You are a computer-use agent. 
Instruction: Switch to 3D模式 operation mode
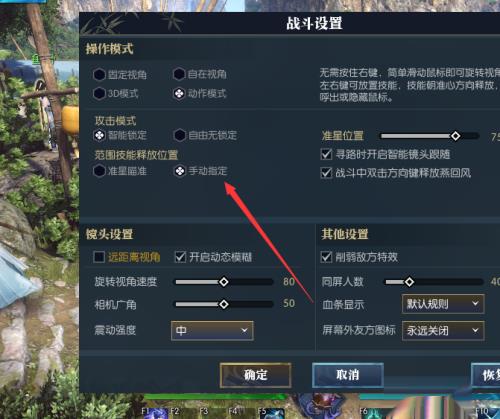tap(99, 93)
